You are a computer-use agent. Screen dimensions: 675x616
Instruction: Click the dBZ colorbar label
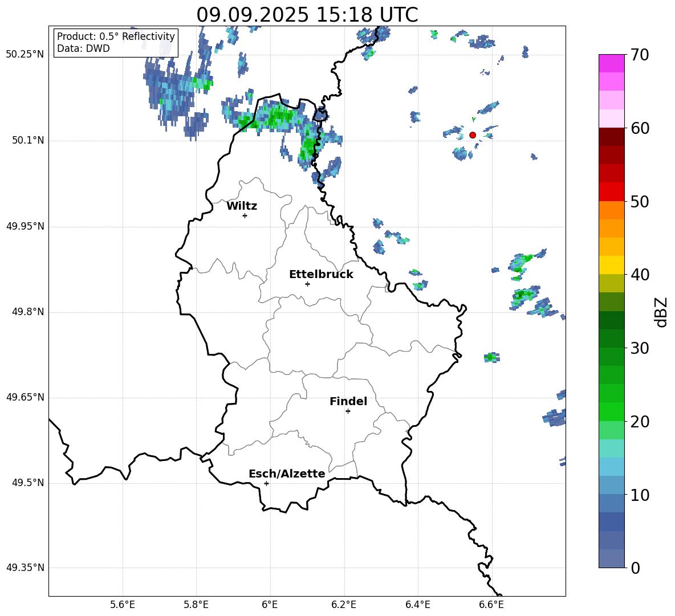660,312
